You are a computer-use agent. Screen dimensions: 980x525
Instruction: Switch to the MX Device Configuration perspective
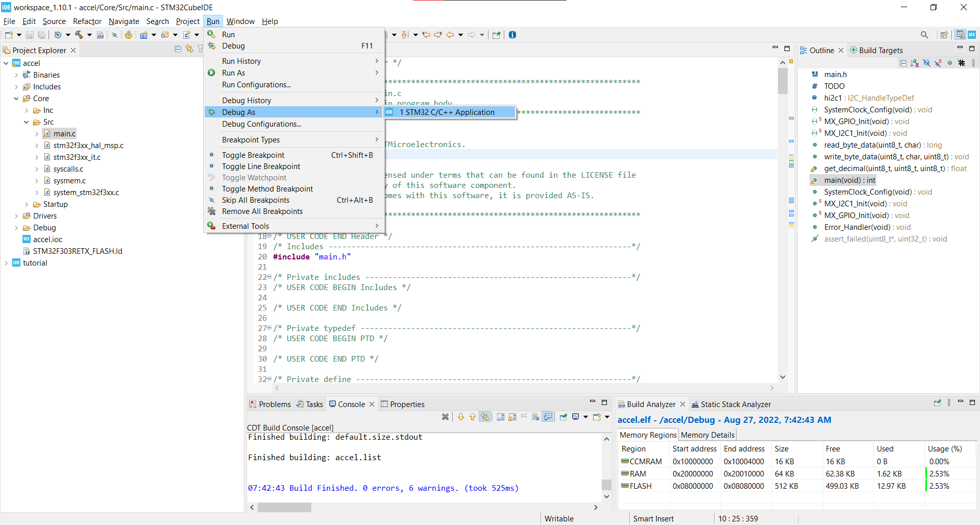[972, 35]
